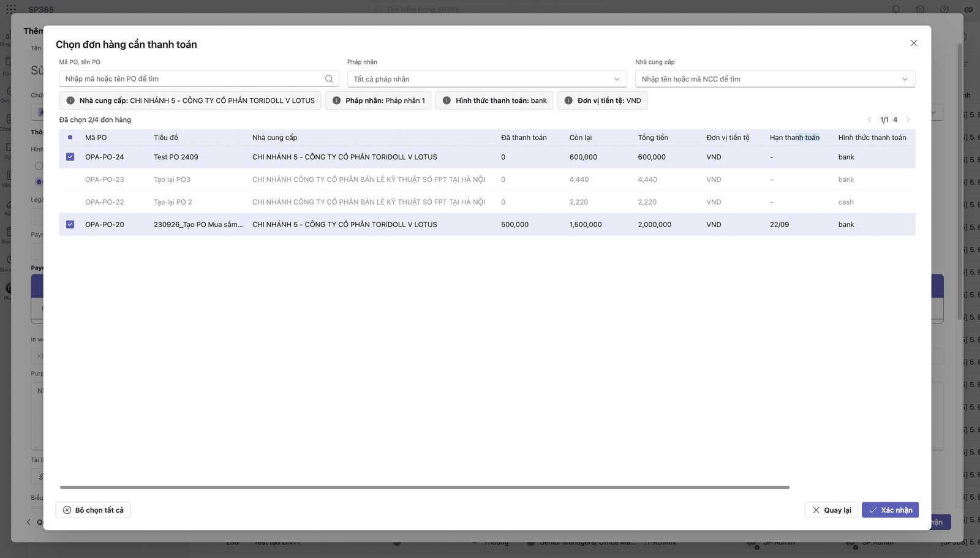
Task: Expand the Nhà cung cấp supplier combo box
Action: (775, 79)
